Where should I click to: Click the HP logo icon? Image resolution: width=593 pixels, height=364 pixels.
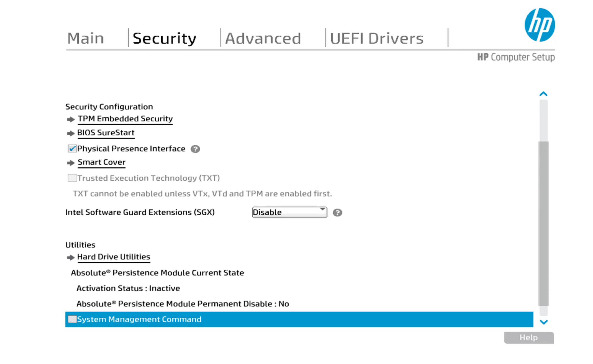coord(540,25)
